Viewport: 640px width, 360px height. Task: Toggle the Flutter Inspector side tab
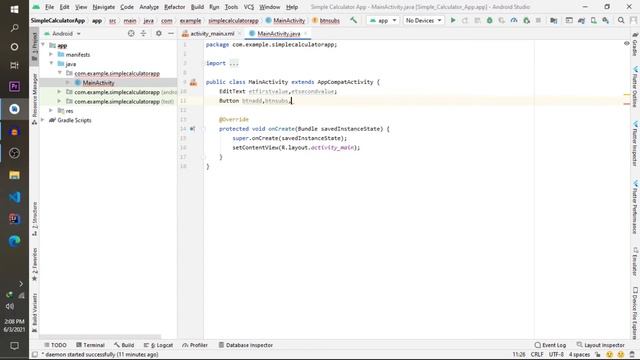635,144
